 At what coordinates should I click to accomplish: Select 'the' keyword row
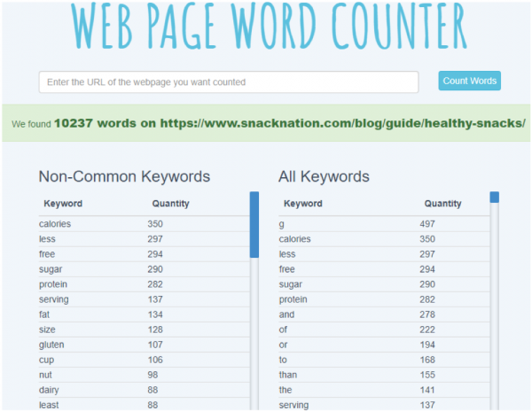(384, 390)
